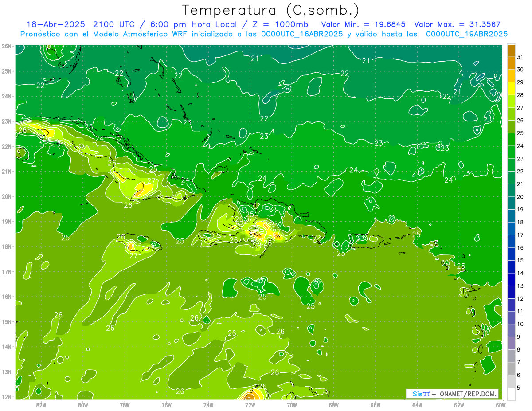Image resolution: width=532 pixels, height=411 pixels.
Task: Click the "0000UTC_16ABR2025" initialization time
Action: tap(302, 34)
